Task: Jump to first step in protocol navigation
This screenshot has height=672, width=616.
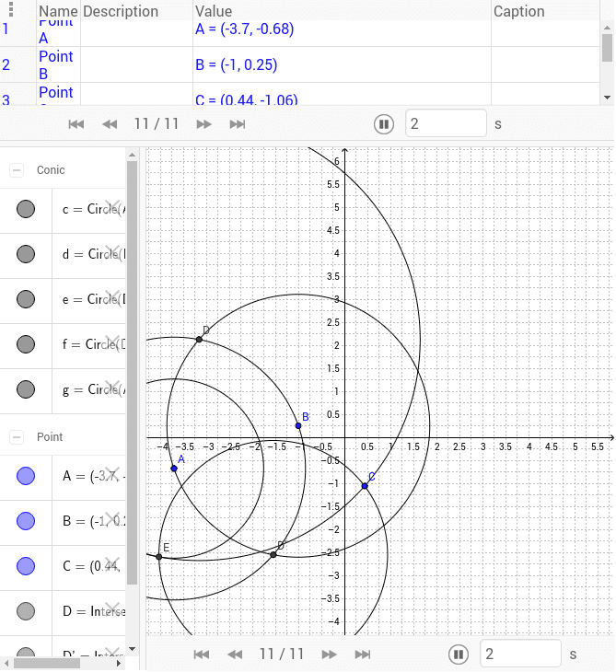Action: [76, 124]
